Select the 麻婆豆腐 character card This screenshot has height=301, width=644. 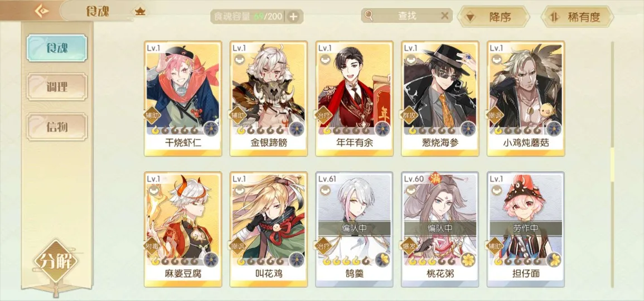pos(183,230)
